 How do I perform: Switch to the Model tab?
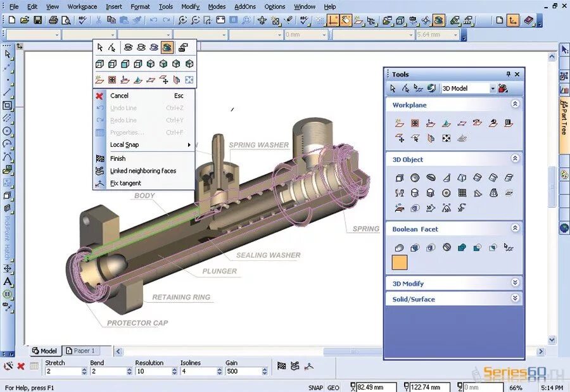click(44, 351)
